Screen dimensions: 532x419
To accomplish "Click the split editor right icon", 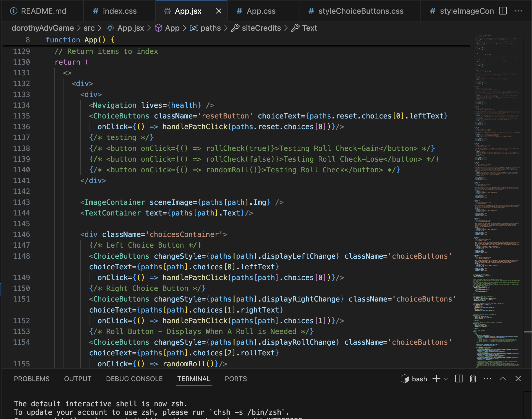I will point(503,11).
